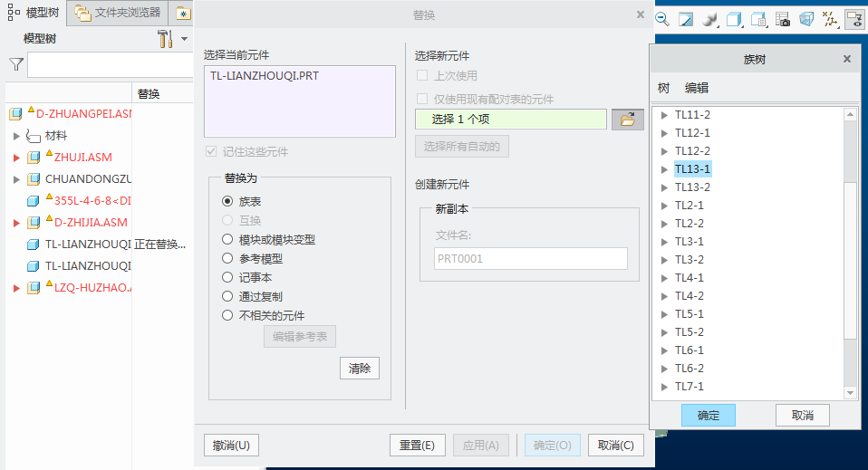Close the 替换 replace dialog
The image size is (868, 470).
tap(641, 14)
